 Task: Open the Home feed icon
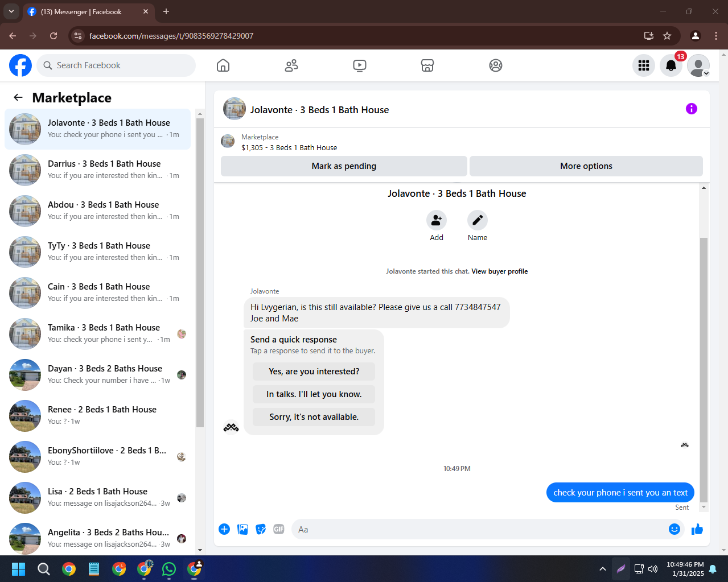click(223, 65)
